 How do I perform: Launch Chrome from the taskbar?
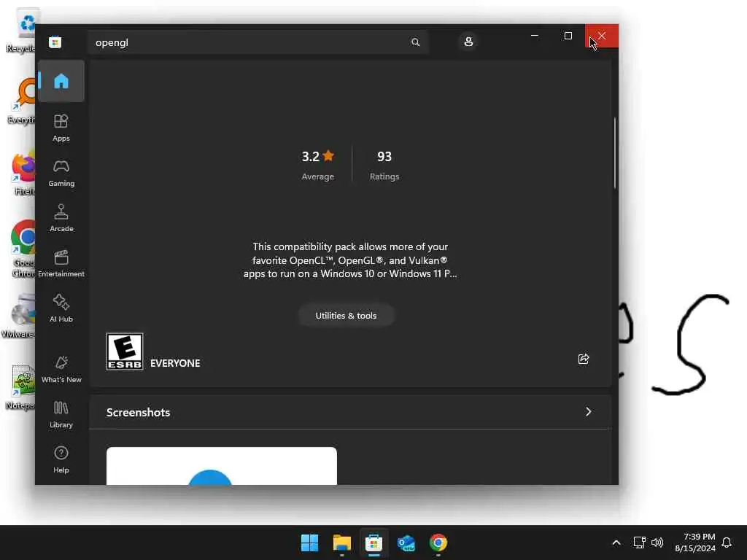pyautogui.click(x=438, y=542)
